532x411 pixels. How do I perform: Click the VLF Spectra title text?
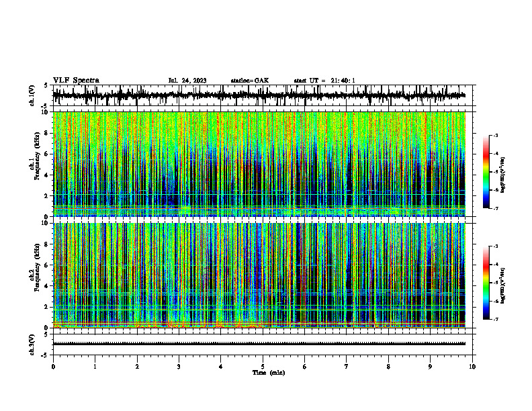[x=76, y=81]
